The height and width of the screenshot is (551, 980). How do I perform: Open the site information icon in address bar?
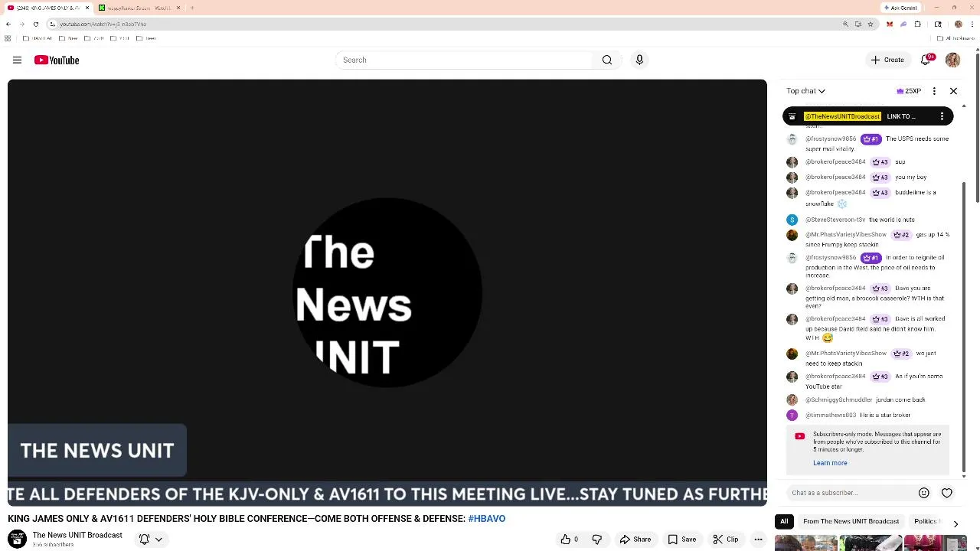(52, 24)
